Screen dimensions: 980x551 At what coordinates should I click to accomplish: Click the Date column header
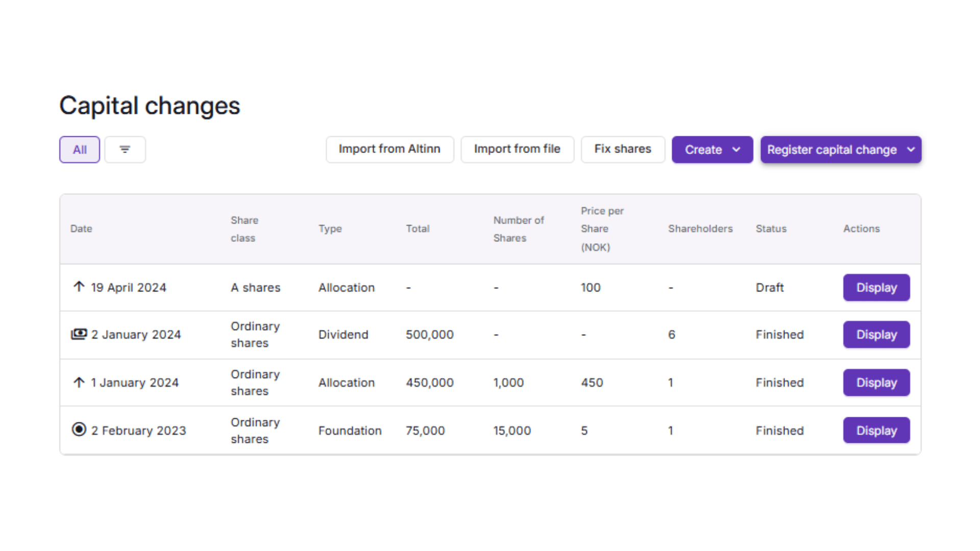point(81,229)
